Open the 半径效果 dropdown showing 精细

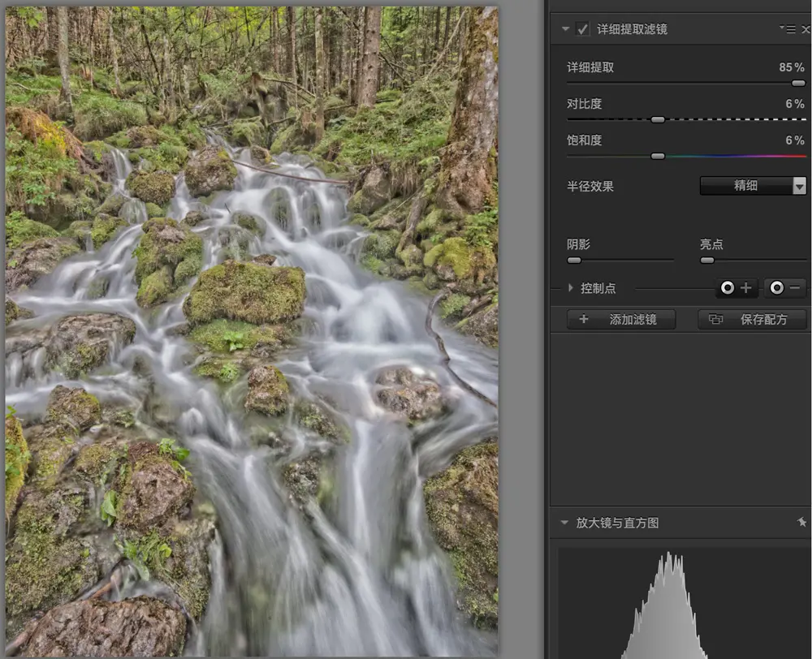pyautogui.click(x=753, y=186)
